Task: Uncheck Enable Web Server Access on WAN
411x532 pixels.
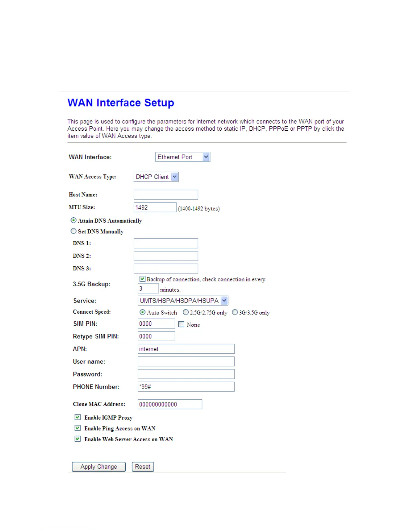Action: tap(78, 439)
